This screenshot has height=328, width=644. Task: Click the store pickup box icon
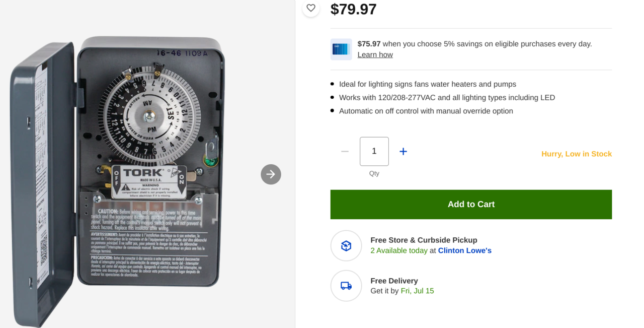point(346,246)
